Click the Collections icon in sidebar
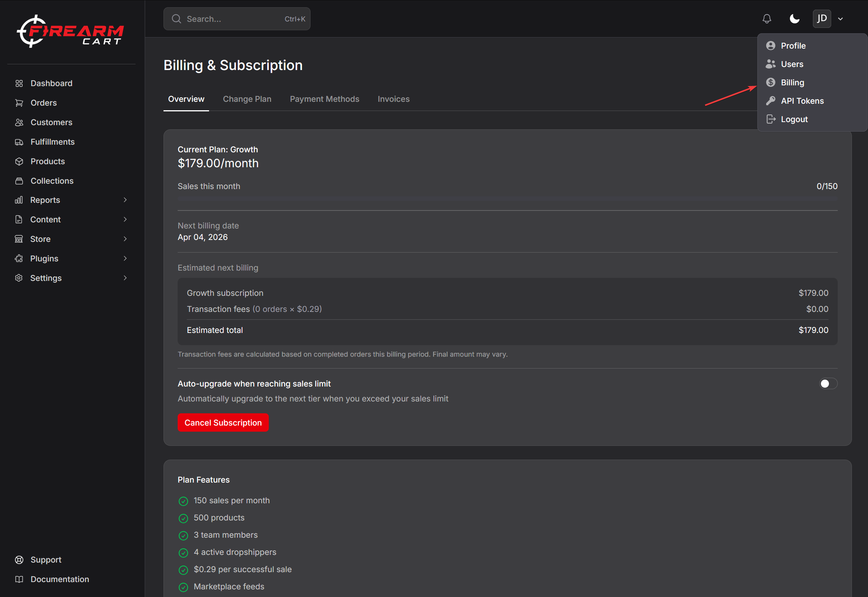Screen dimensions: 868x597 [x=19, y=181]
